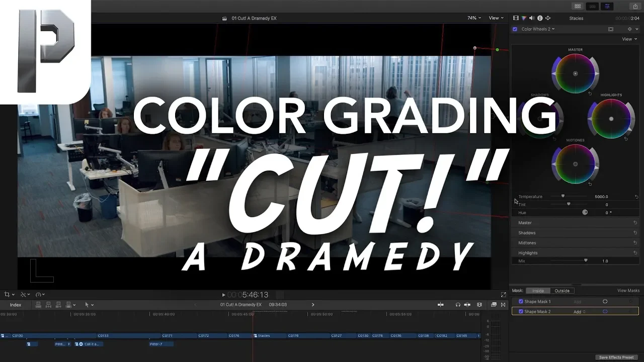Open the Info inspector icon

tap(540, 18)
